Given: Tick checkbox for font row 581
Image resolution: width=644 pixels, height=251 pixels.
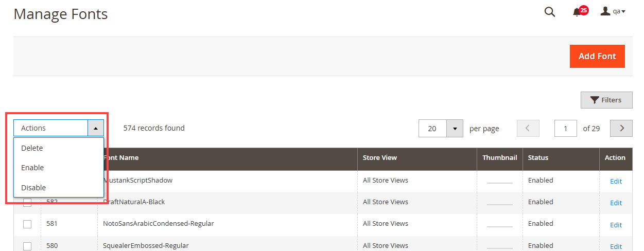Looking at the screenshot, I should [x=27, y=224].
